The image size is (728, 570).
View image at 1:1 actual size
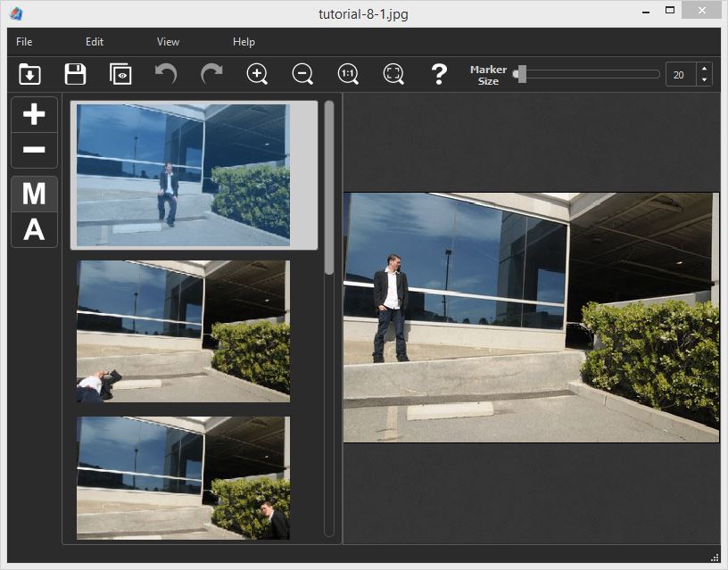(x=348, y=74)
